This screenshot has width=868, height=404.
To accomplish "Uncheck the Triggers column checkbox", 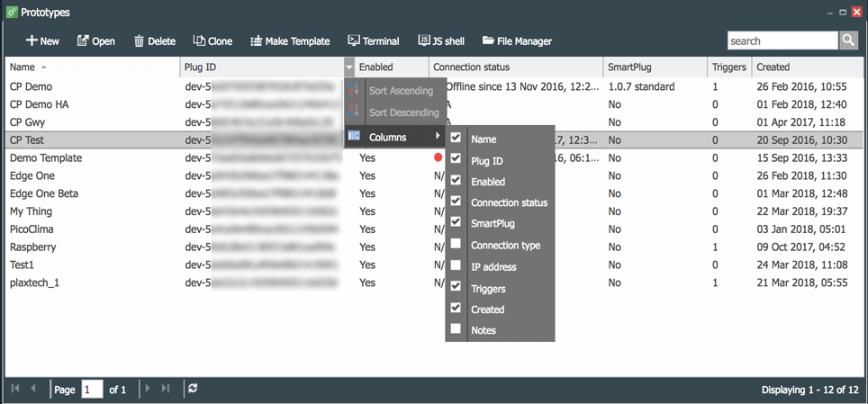I will (x=456, y=287).
